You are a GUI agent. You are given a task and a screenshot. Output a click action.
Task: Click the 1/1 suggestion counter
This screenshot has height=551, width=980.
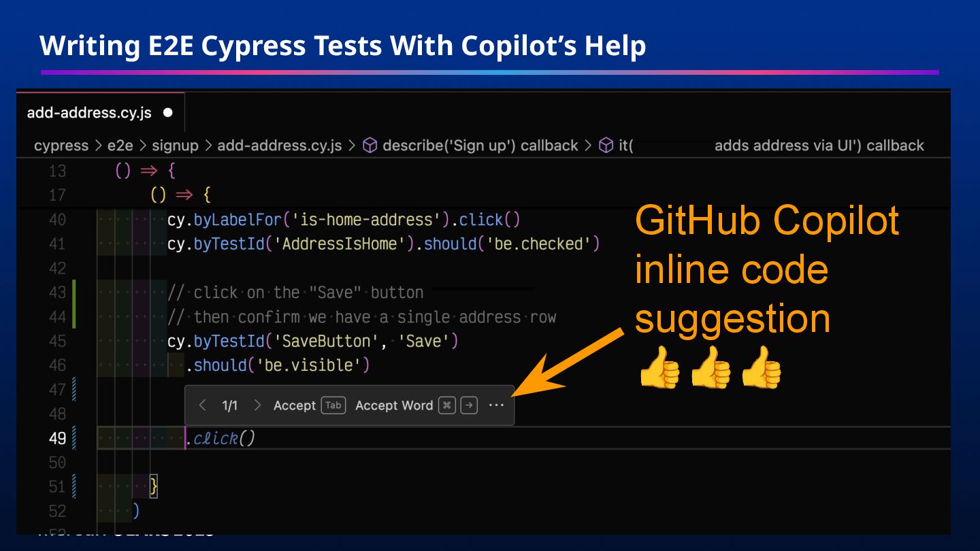(x=230, y=406)
